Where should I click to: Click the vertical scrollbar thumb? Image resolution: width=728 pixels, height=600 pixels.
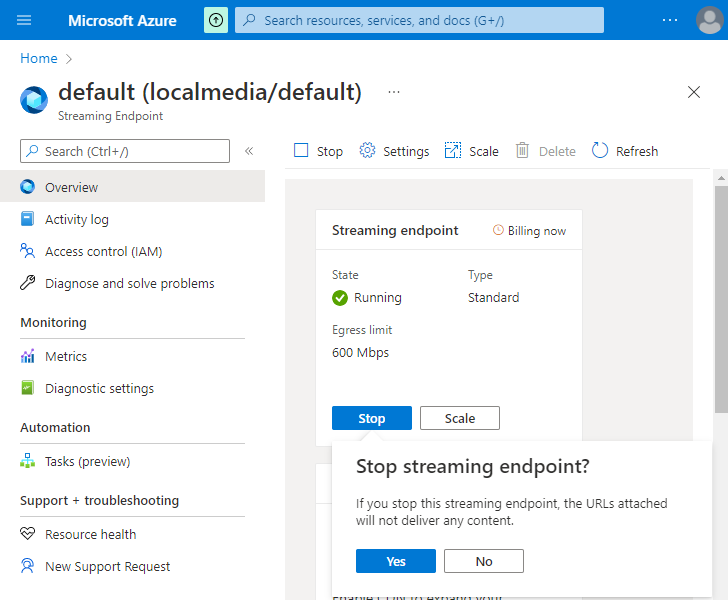click(721, 299)
